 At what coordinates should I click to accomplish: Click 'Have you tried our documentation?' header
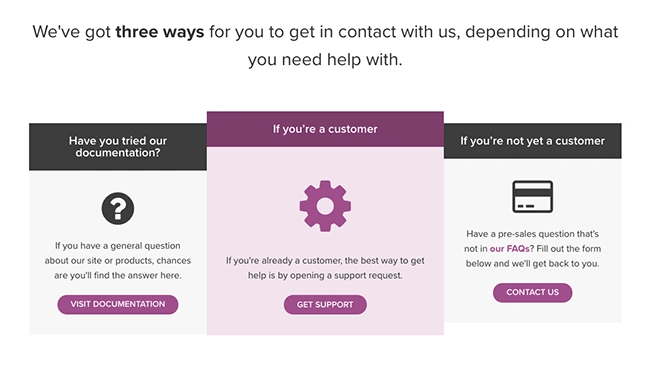click(118, 147)
